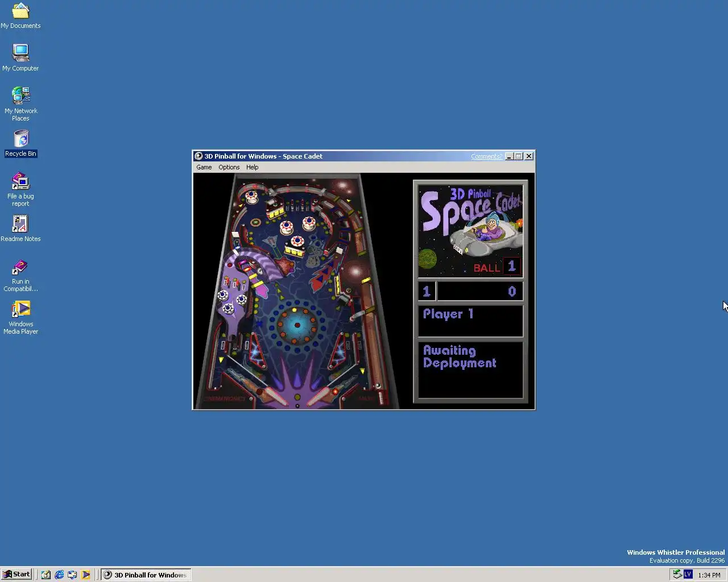Select the Recycle Bin icon
This screenshot has height=582, width=728.
pos(20,143)
